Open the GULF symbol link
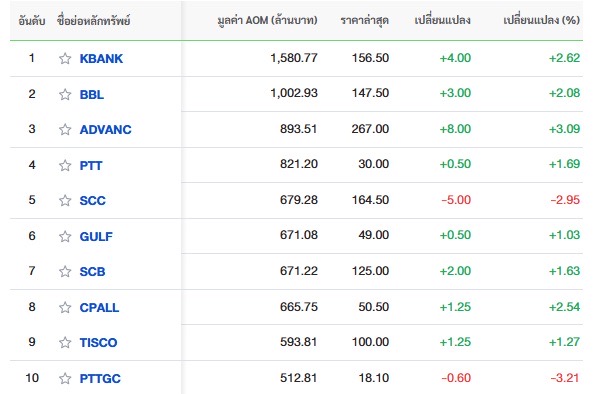The height and width of the screenshot is (394, 600). [x=96, y=236]
